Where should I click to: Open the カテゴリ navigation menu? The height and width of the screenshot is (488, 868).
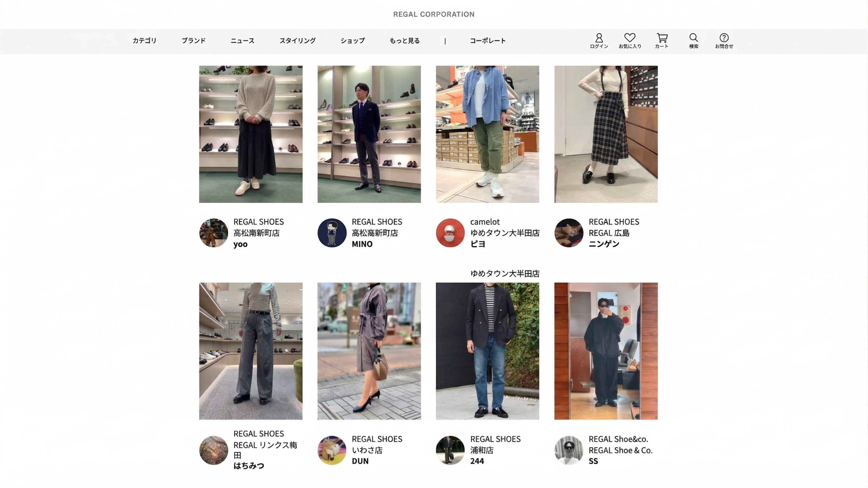[x=144, y=41]
